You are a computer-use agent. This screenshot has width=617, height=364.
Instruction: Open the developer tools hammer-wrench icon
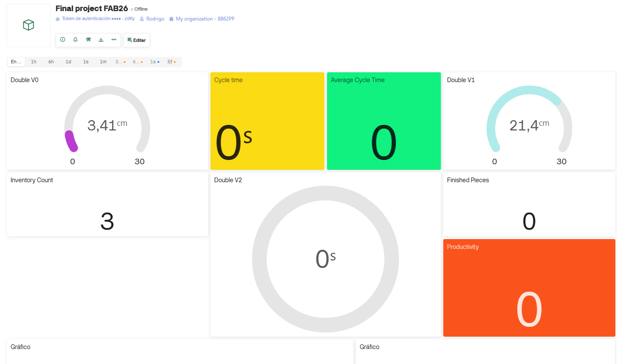88,40
